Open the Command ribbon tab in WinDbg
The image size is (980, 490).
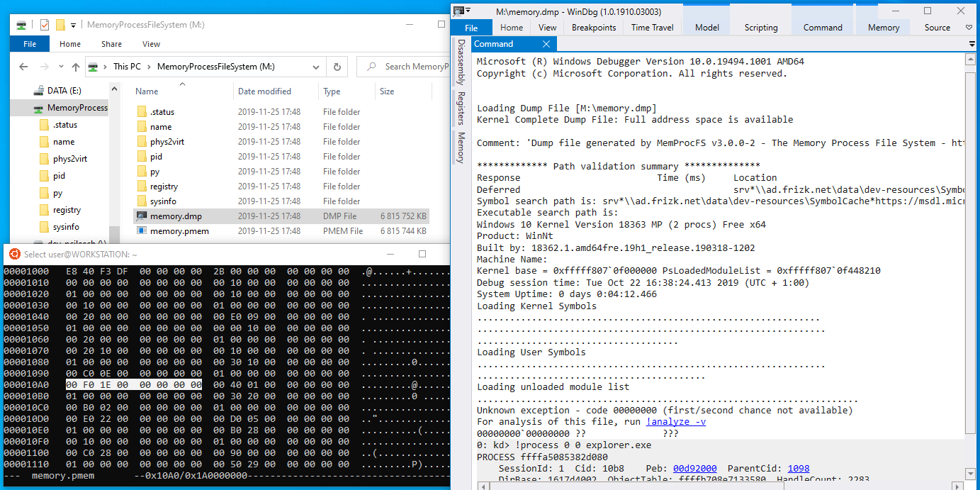point(823,28)
